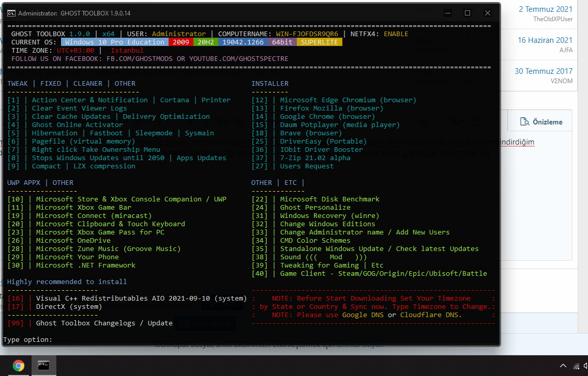Screen dimensions: 588x376
Task: Click the 'Type option:' prompt line
Action: 28,340
